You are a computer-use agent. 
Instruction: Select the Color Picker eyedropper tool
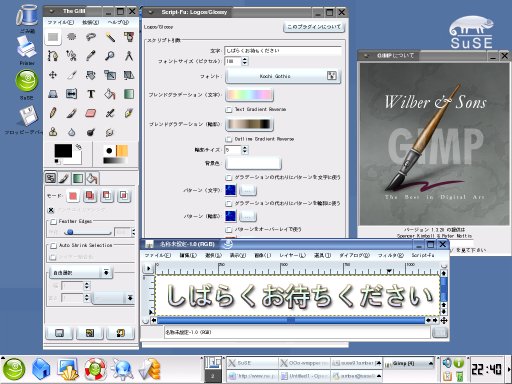point(91,56)
